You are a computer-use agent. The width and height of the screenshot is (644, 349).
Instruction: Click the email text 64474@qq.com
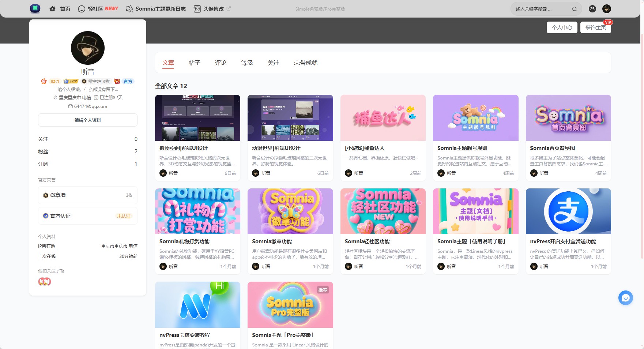pyautogui.click(x=91, y=106)
